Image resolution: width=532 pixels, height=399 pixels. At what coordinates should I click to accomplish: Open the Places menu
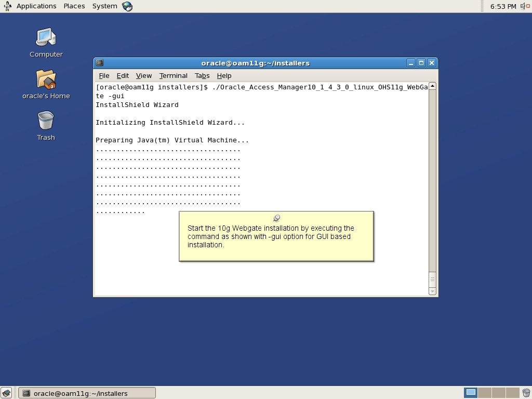pyautogui.click(x=74, y=6)
